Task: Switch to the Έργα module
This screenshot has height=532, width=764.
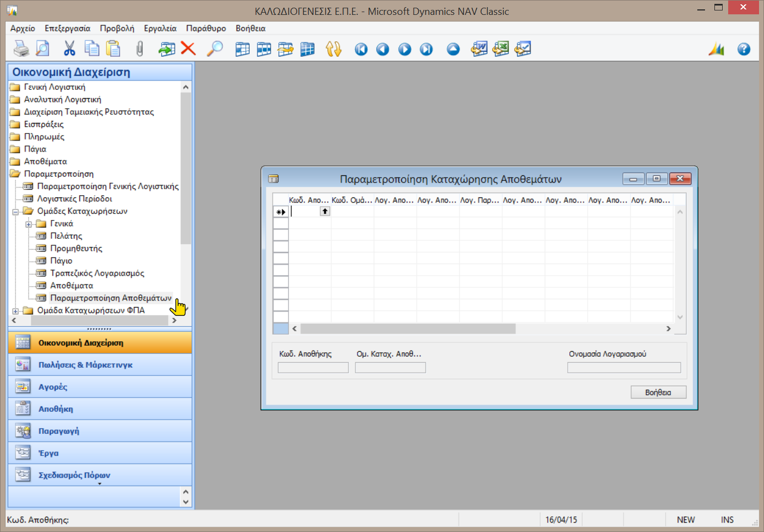Action: pos(100,453)
